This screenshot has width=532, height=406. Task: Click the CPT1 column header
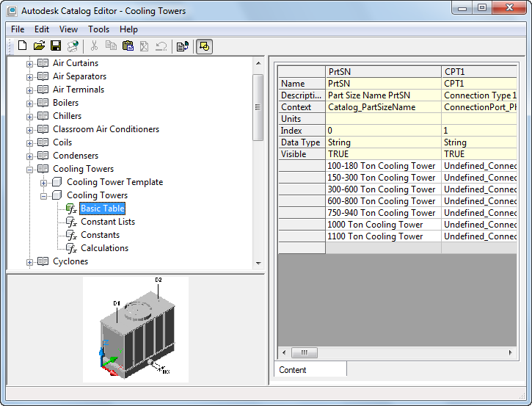point(479,72)
